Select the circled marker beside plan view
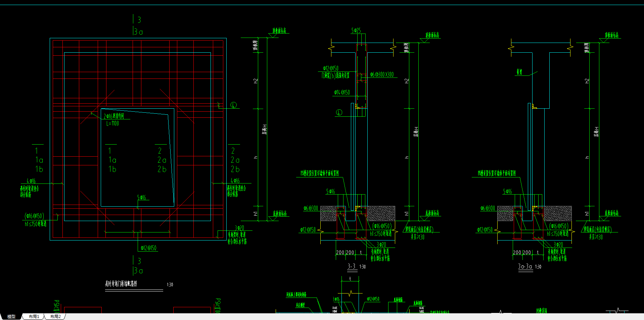The height and width of the screenshot is (320, 644). point(234,105)
